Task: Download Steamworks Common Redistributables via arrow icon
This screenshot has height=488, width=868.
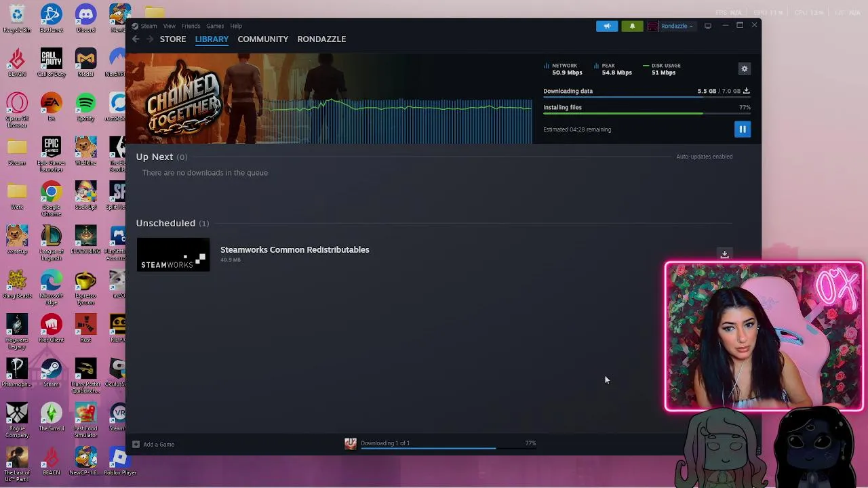Action: click(x=724, y=254)
